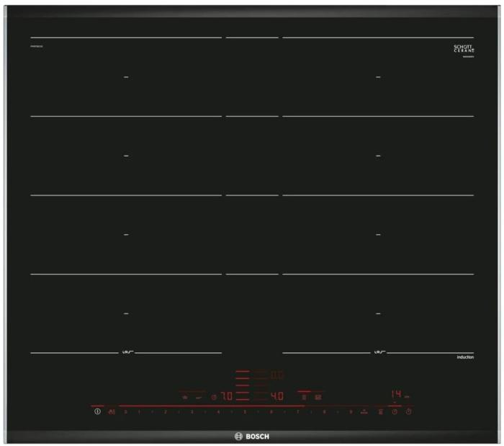Tap the childproof lock icon
The image size is (504, 446).
(x=111, y=411)
